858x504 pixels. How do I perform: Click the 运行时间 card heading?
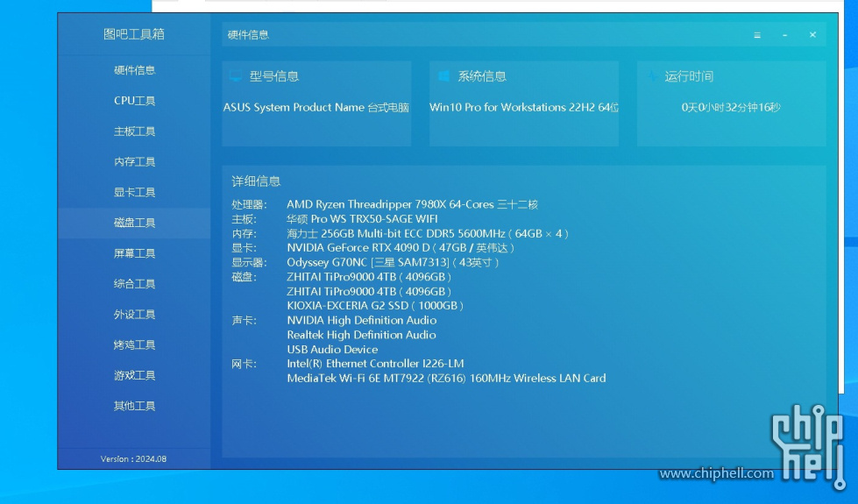(689, 76)
